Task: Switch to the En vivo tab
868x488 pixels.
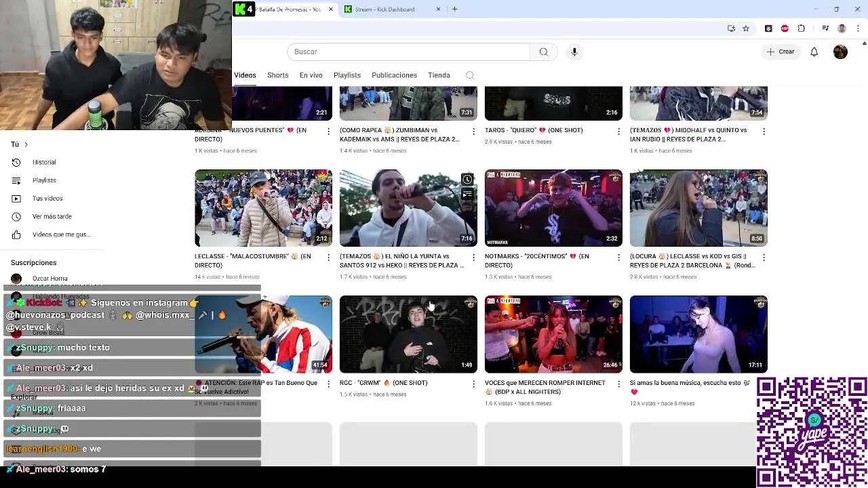Action: point(311,75)
